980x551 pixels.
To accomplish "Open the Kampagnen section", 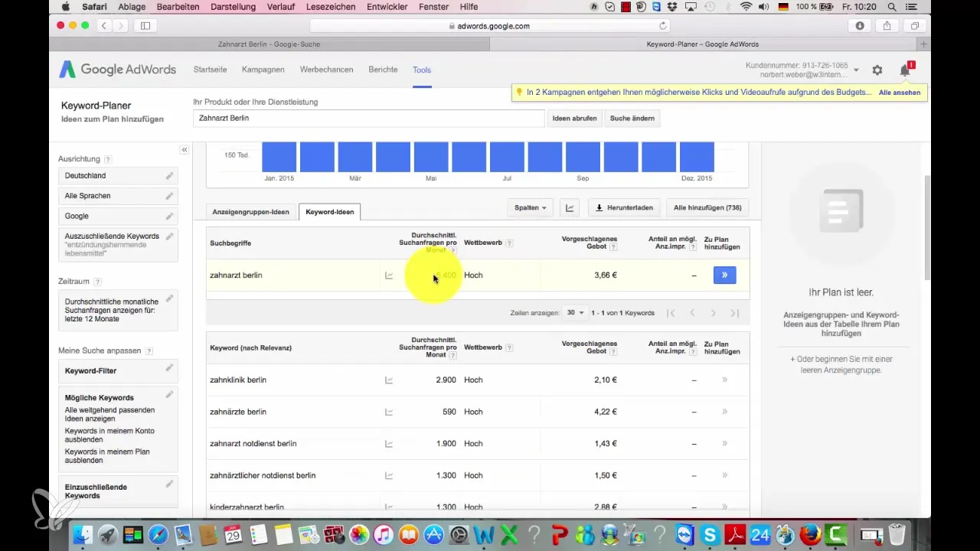I will (x=263, y=70).
